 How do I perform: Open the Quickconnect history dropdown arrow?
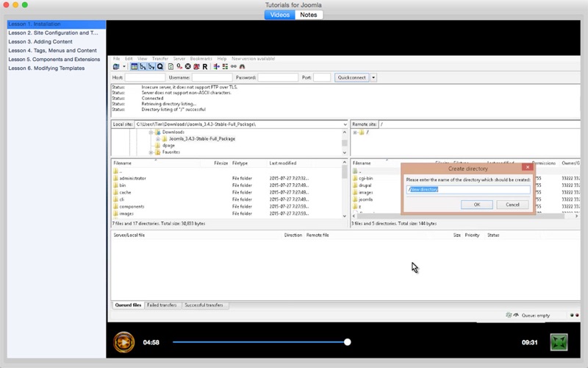(x=373, y=77)
